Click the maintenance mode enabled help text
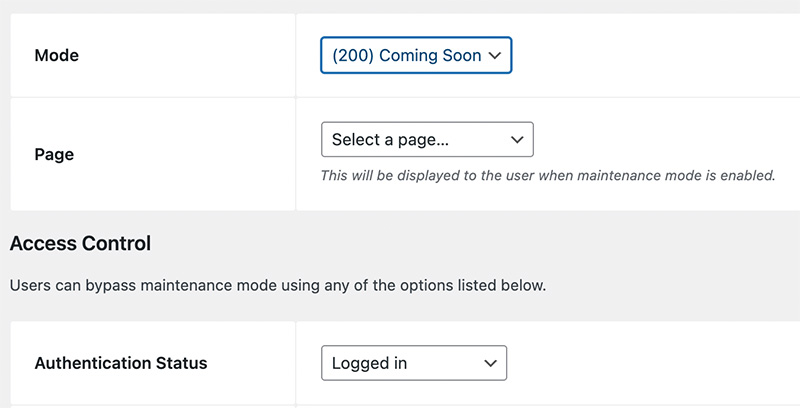The image size is (800, 408). coord(548,175)
